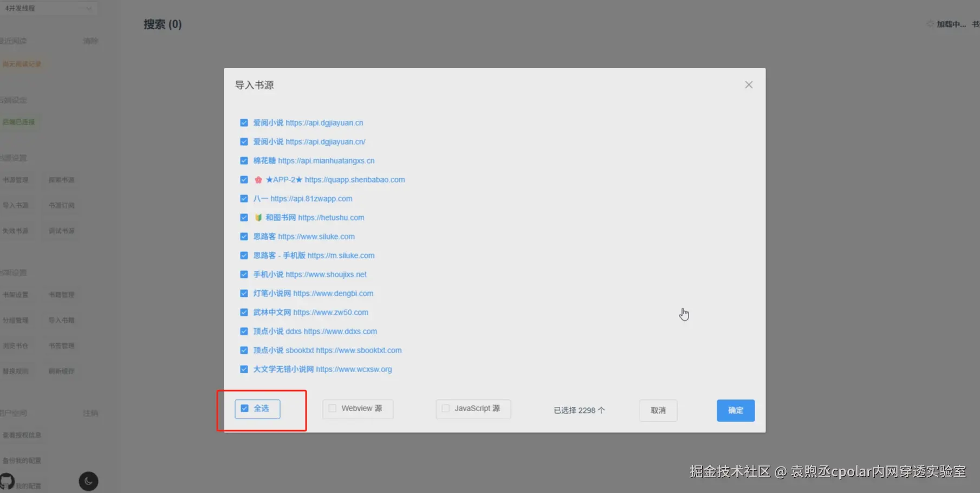Image resolution: width=980 pixels, height=493 pixels.
Task: Uncheck the 顶点小说 sbooktxt checkbox
Action: click(244, 351)
